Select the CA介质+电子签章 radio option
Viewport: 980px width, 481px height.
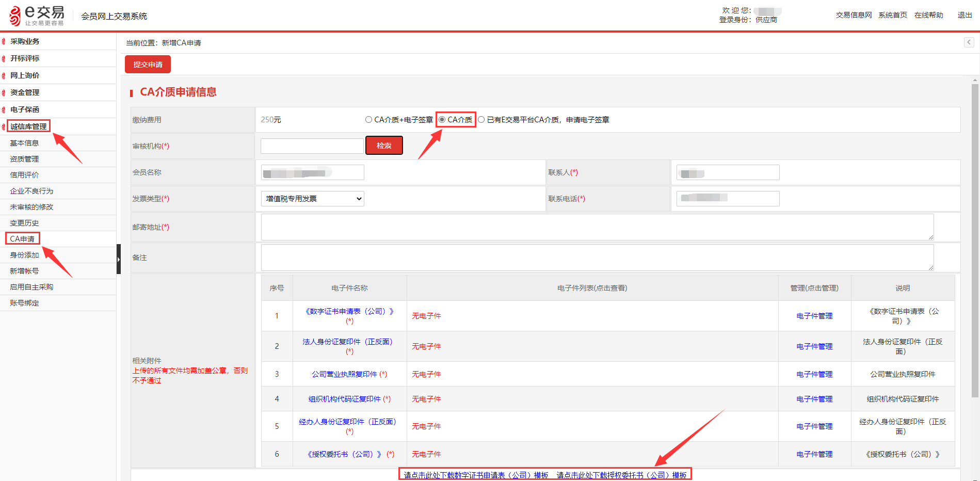pos(368,120)
